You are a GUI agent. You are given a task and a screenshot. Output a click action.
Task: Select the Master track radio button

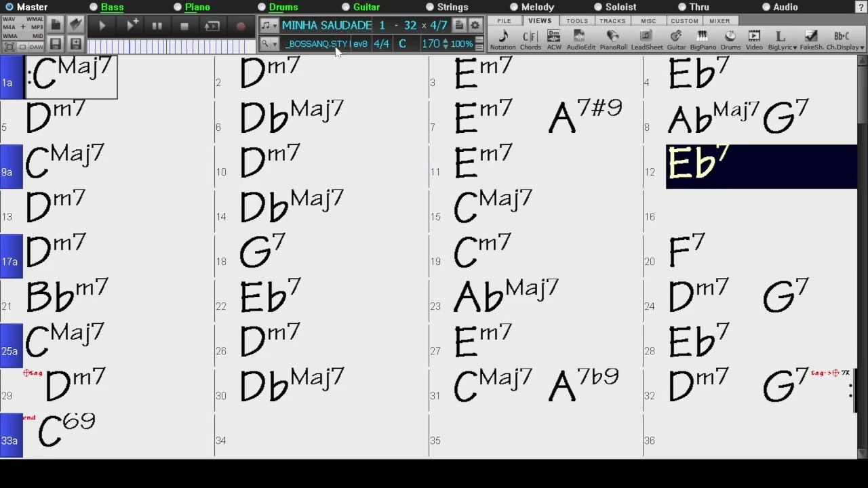click(9, 7)
